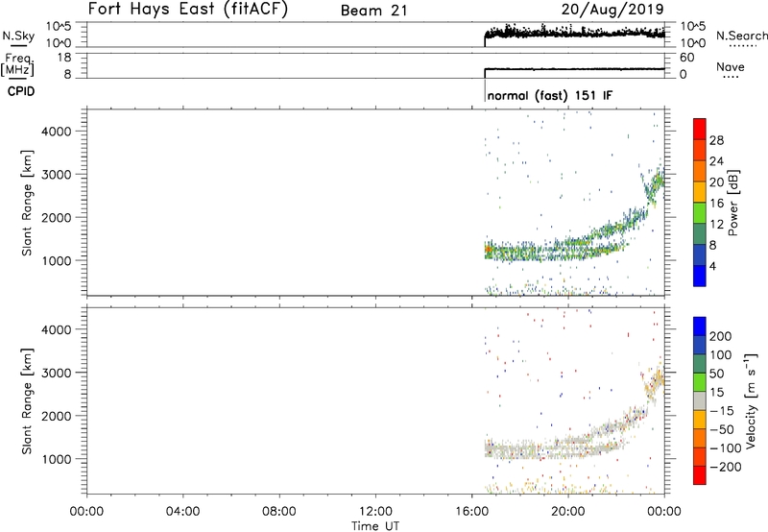Click the 16:00 time tick label

point(471,512)
